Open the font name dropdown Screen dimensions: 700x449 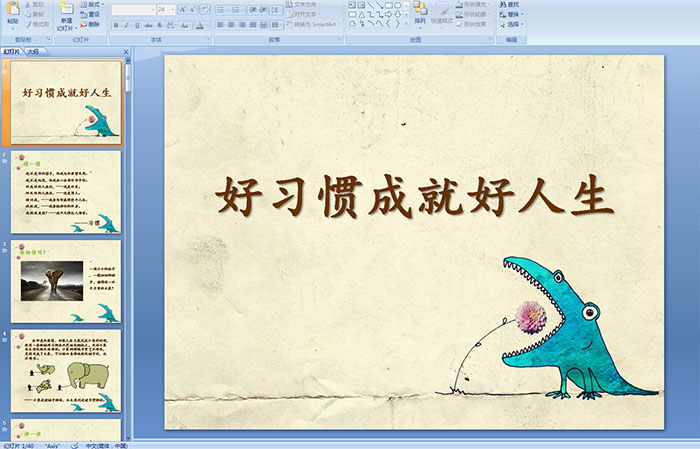[153, 10]
